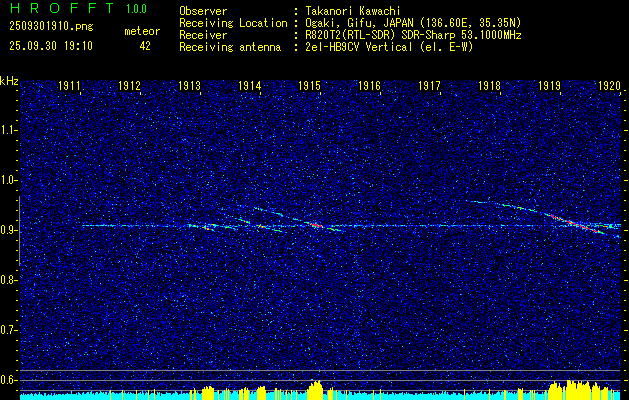
Task: Click the filename 2509301910.png
Action: pos(51,27)
